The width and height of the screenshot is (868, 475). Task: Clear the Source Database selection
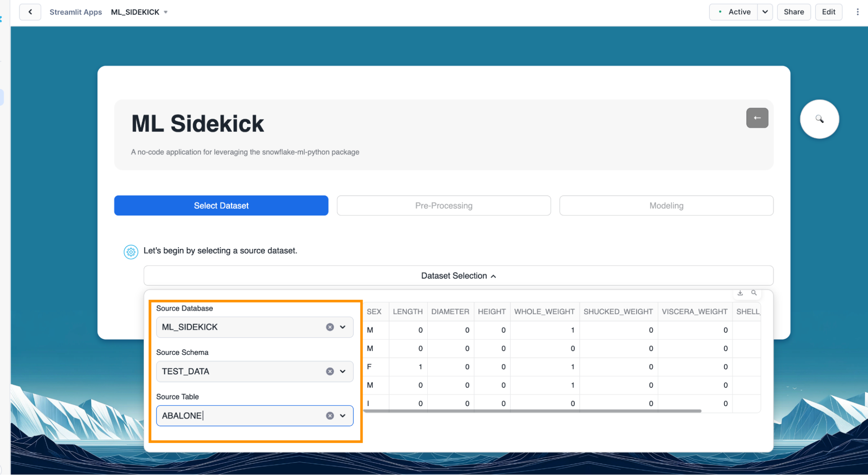click(330, 327)
